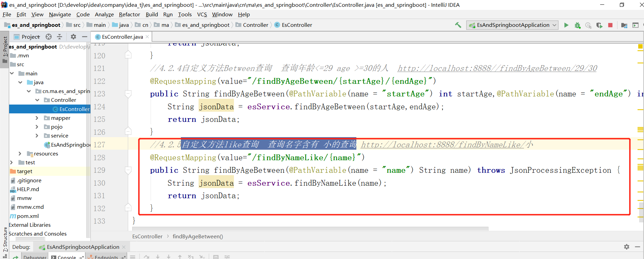644x259 pixels.
Task: Click Step Into icon in debugger
Action: coord(158,257)
